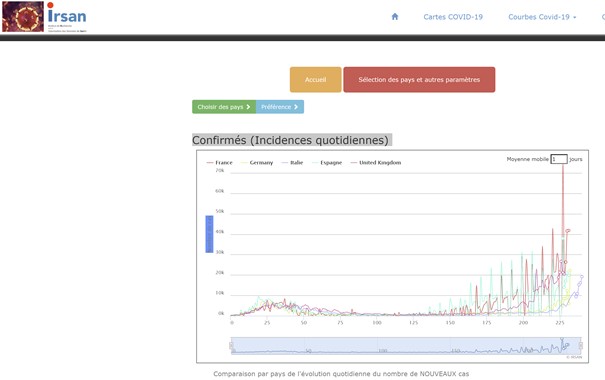Open the home icon in navbar
The width and height of the screenshot is (605, 380).
pyautogui.click(x=395, y=17)
